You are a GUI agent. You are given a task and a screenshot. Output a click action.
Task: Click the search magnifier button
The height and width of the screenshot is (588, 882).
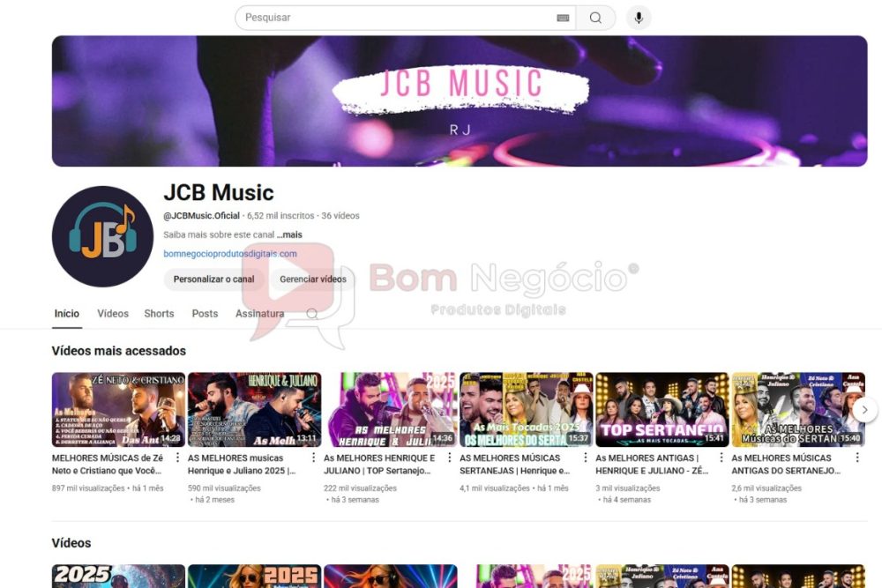(x=595, y=18)
